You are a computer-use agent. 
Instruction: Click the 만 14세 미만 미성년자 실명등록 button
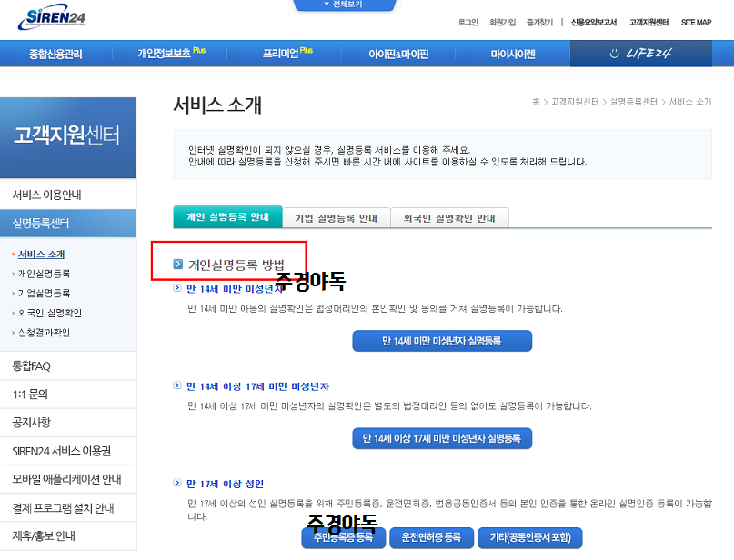click(x=442, y=340)
